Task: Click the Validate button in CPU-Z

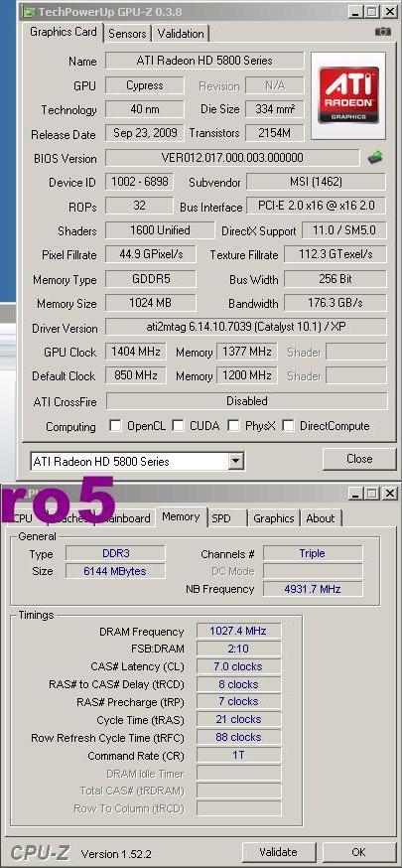Action: point(279,852)
